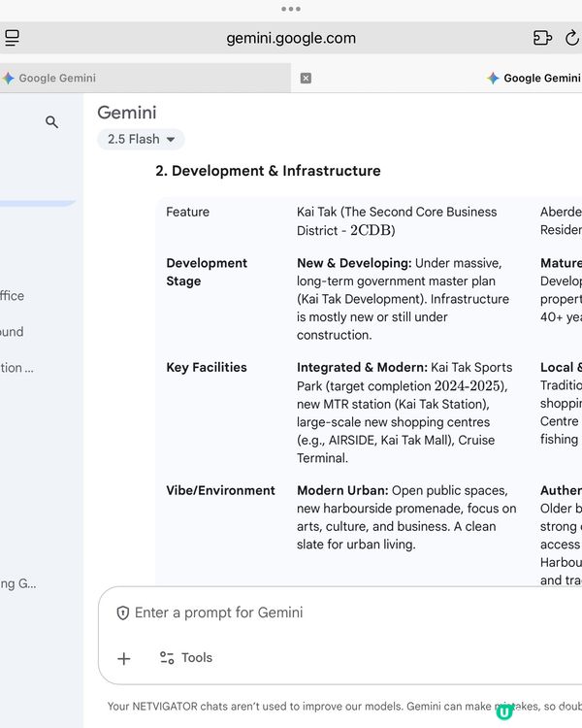Open sidebar chat ending in 'ng G...'

pos(18,583)
